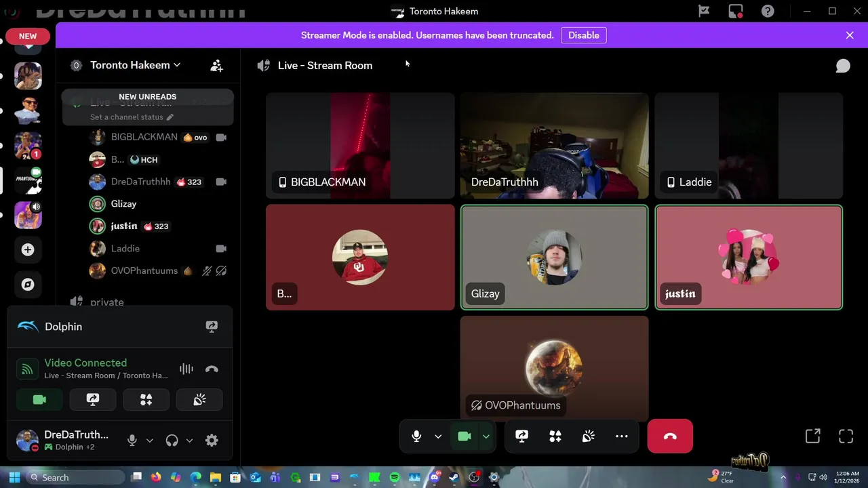Focus OVOPhantuums avatar tile
Image resolution: width=868 pixels, height=488 pixels.
pyautogui.click(x=554, y=368)
